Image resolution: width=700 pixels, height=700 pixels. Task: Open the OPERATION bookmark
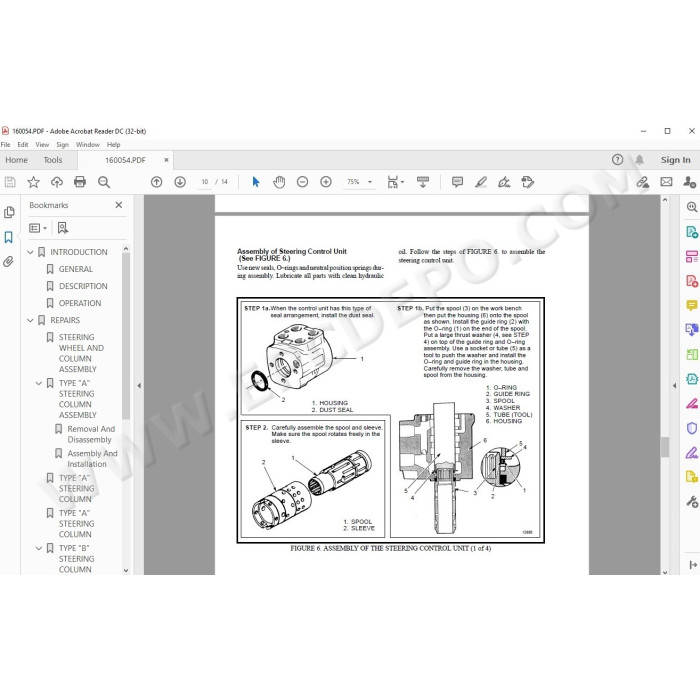[80, 303]
